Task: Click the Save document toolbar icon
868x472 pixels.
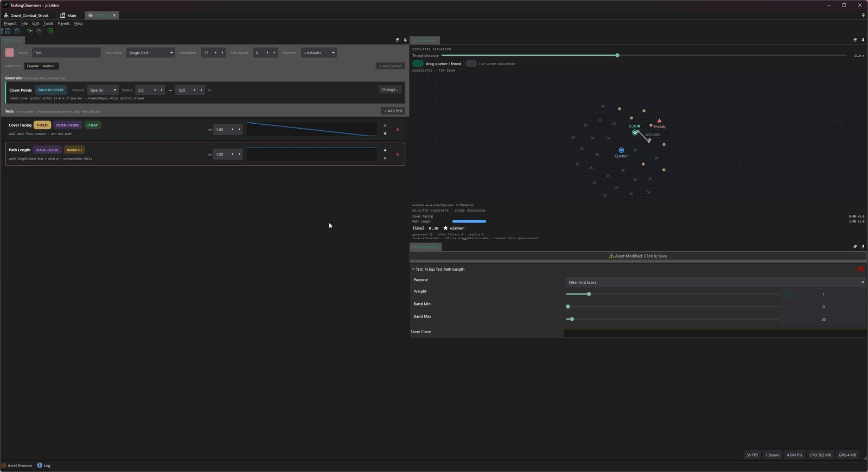Action: 8,31
